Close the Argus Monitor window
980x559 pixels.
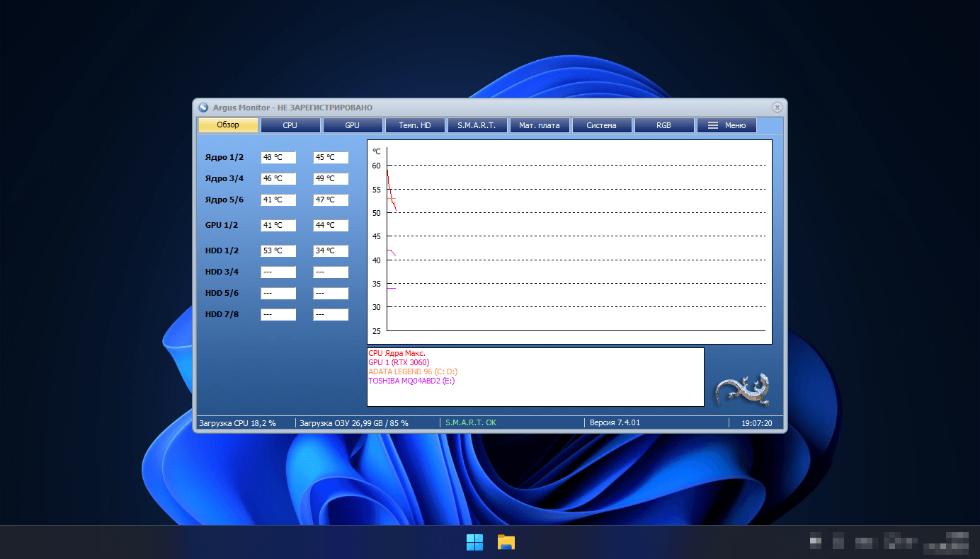[x=777, y=108]
